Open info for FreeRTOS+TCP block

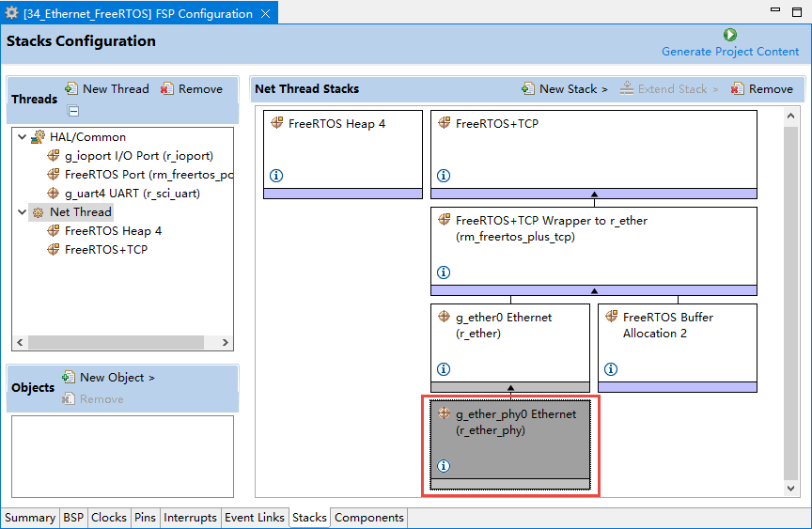pos(444,176)
